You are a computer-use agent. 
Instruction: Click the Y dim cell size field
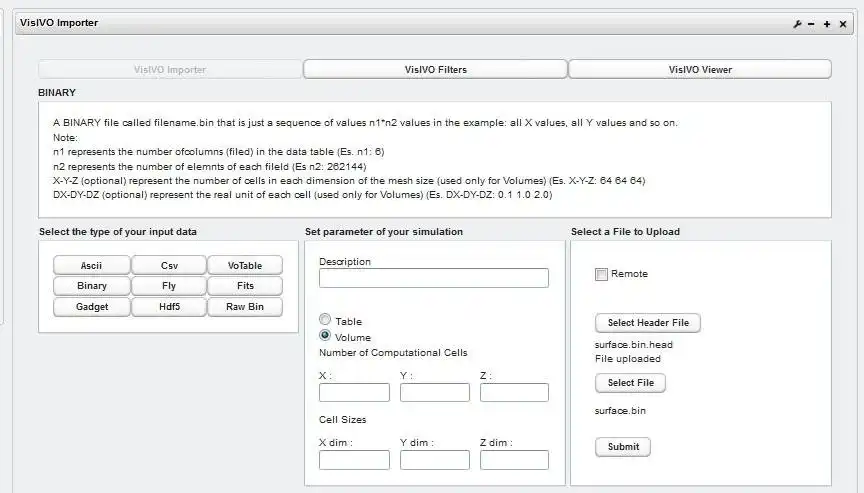(x=435, y=460)
